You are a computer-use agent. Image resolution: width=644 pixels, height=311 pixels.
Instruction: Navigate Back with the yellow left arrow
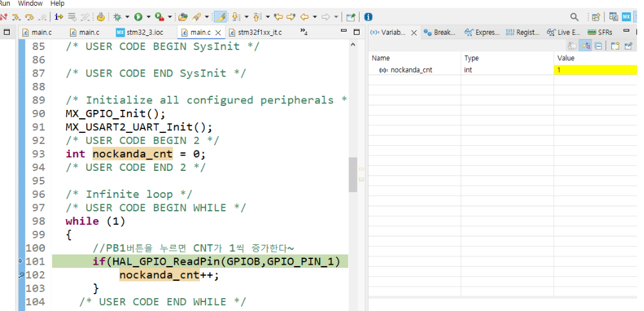coord(304,17)
